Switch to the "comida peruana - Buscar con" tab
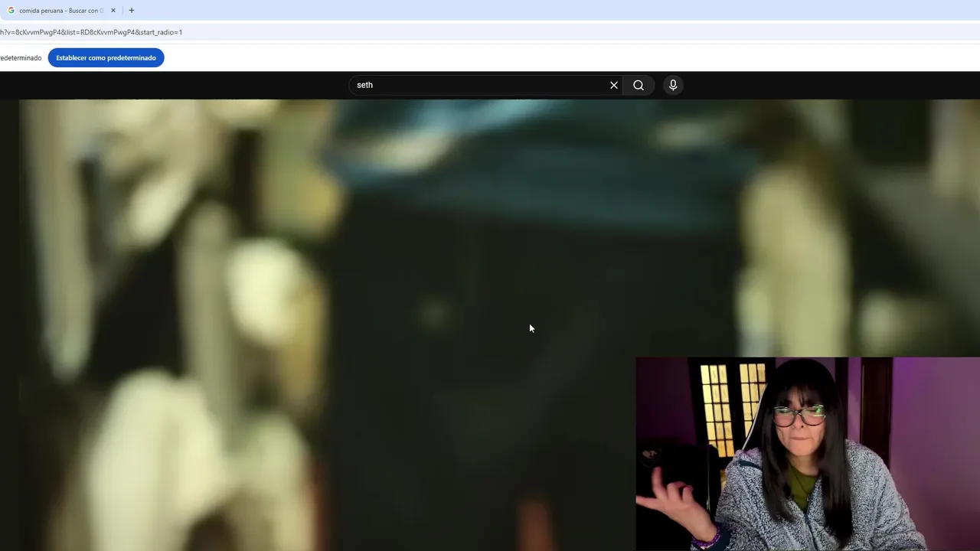This screenshot has height=551, width=980. (61, 11)
